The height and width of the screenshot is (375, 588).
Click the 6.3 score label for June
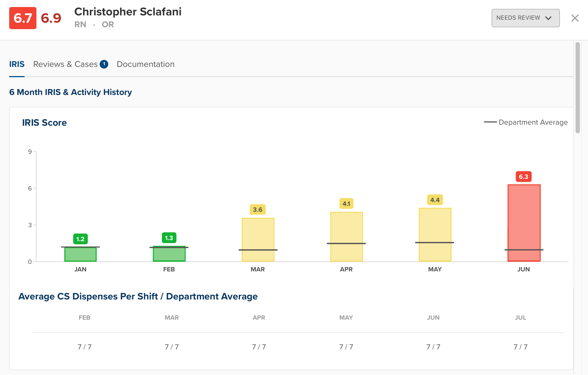523,177
